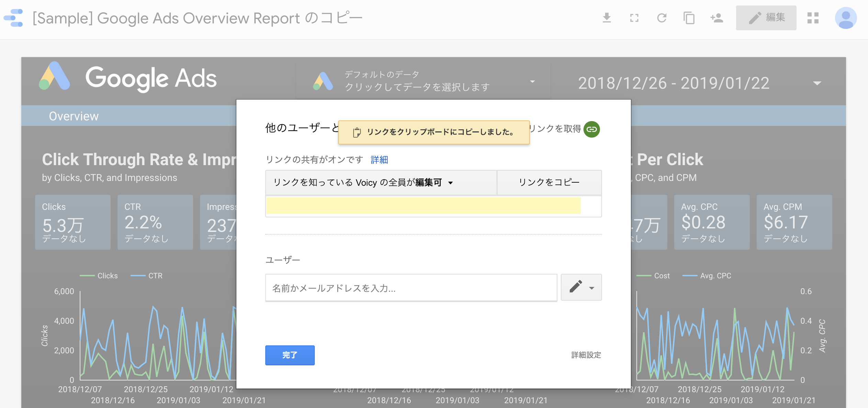Image resolution: width=868 pixels, height=408 pixels.
Task: Click the Avg. CPC legend in right chart
Action: tap(707, 276)
